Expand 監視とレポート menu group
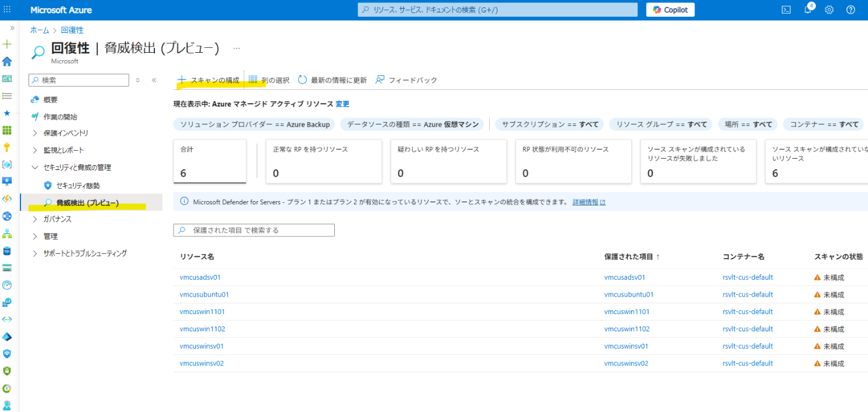868x412 pixels. (x=35, y=150)
